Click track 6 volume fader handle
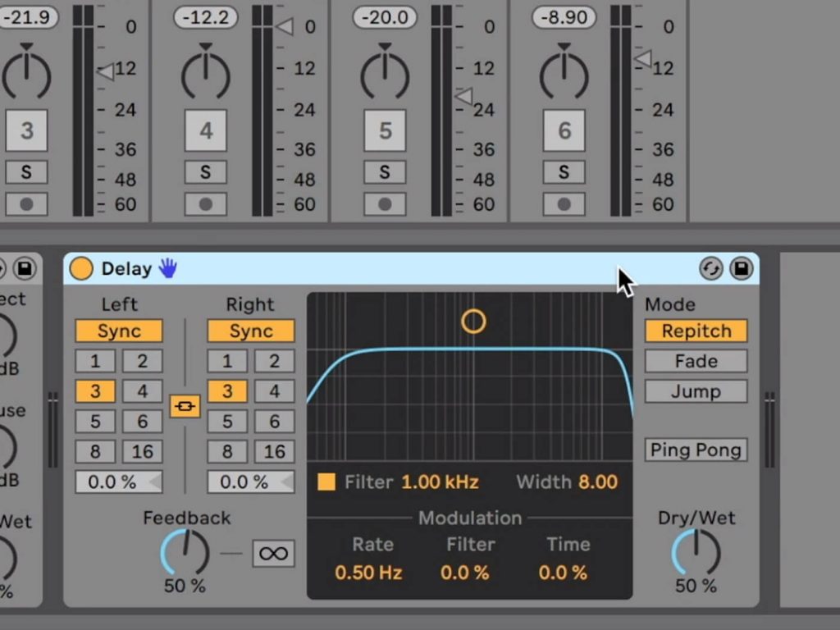Viewport: 840px width, 630px height. (x=643, y=58)
